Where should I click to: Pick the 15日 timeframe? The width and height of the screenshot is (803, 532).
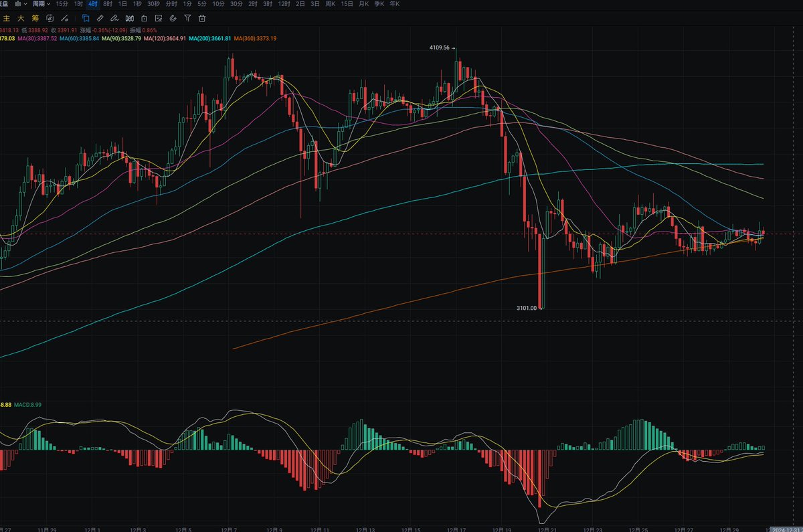[x=347, y=4]
